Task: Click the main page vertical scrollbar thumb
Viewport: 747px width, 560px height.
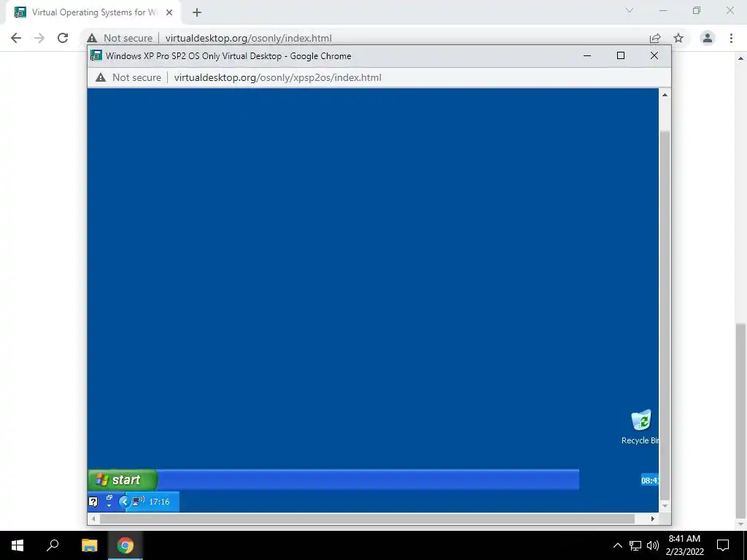Action: pos(741,421)
